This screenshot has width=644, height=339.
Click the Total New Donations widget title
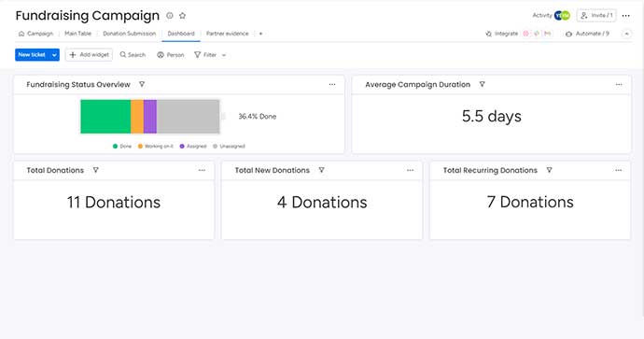pyautogui.click(x=273, y=170)
